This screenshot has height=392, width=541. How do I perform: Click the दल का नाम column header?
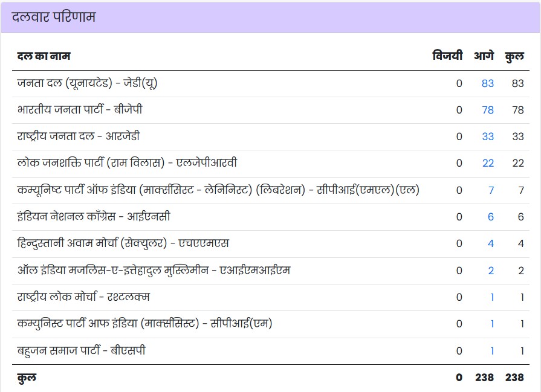(44, 56)
